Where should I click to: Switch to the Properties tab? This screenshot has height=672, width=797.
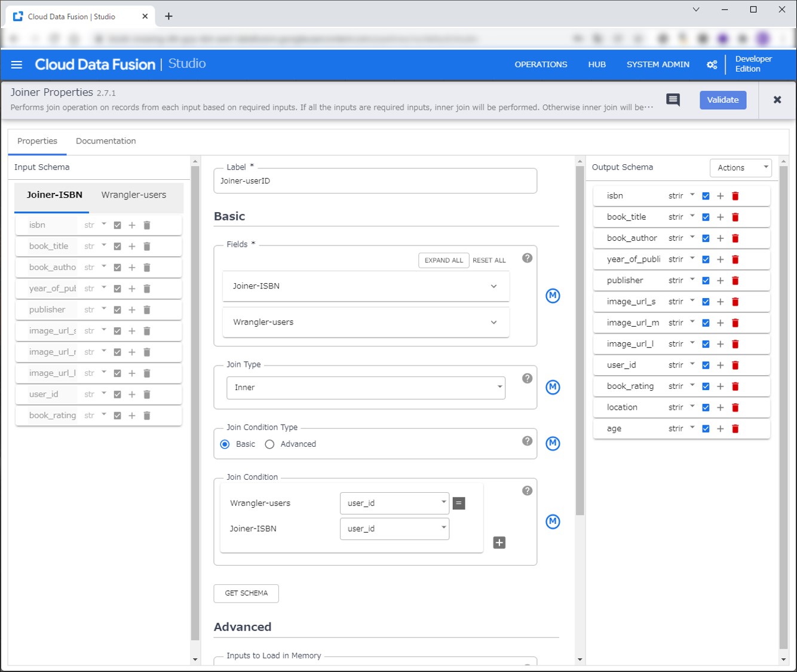(37, 142)
